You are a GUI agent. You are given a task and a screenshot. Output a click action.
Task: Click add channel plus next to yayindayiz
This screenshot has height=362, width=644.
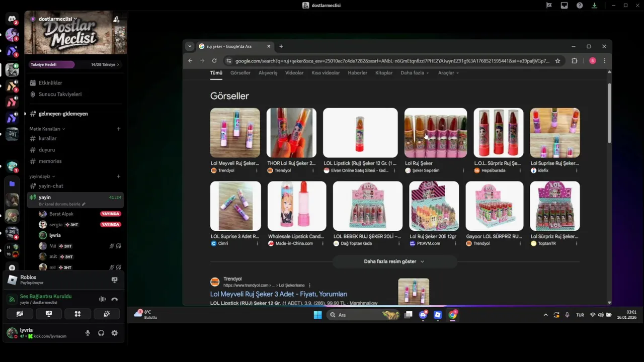[x=119, y=176]
